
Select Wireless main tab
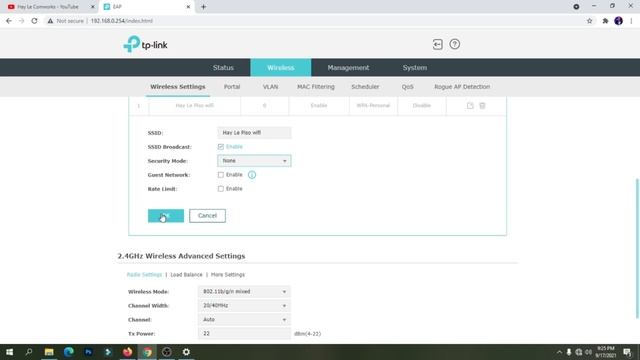click(281, 68)
